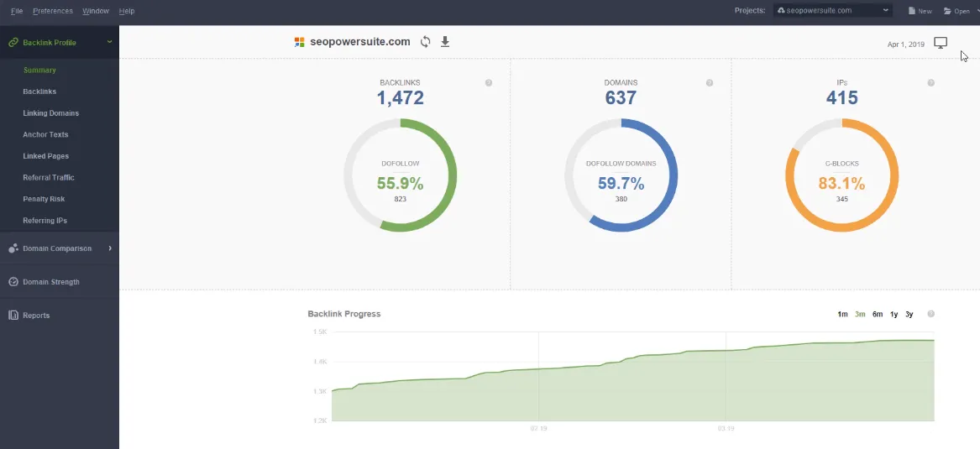Viewport: 980px width, 449px height.
Task: Expand the Domain Comparison section
Action: pos(109,248)
